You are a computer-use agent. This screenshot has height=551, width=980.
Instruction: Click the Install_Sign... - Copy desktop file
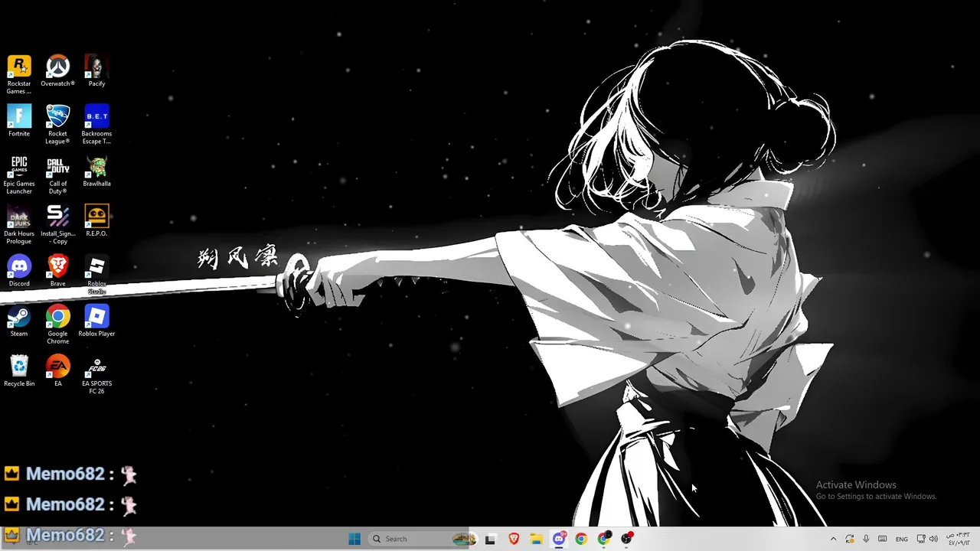pyautogui.click(x=57, y=224)
